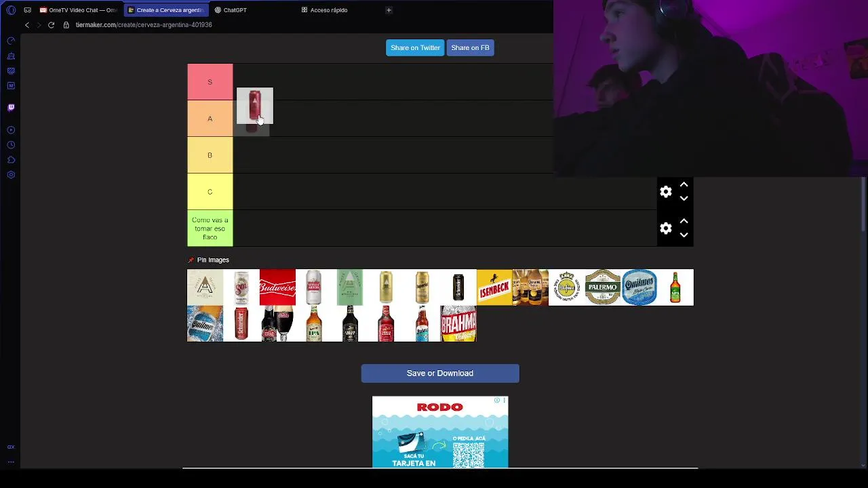This screenshot has width=868, height=488.
Task: Click the Save or Download button
Action: (x=440, y=373)
